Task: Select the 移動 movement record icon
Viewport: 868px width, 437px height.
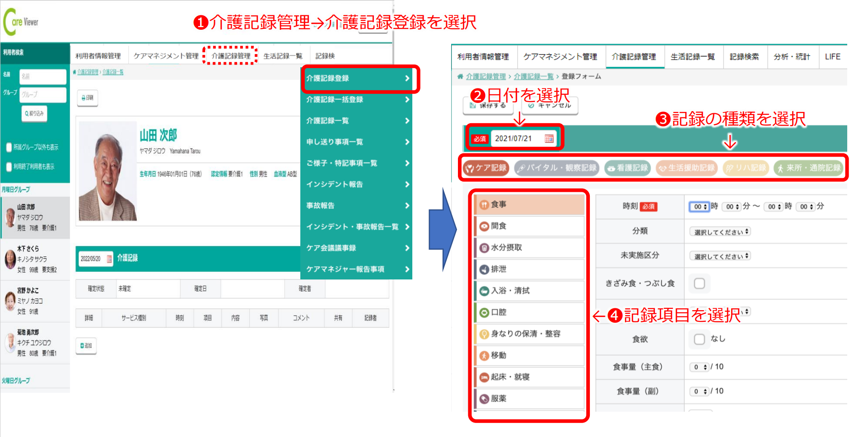Action: pos(484,356)
